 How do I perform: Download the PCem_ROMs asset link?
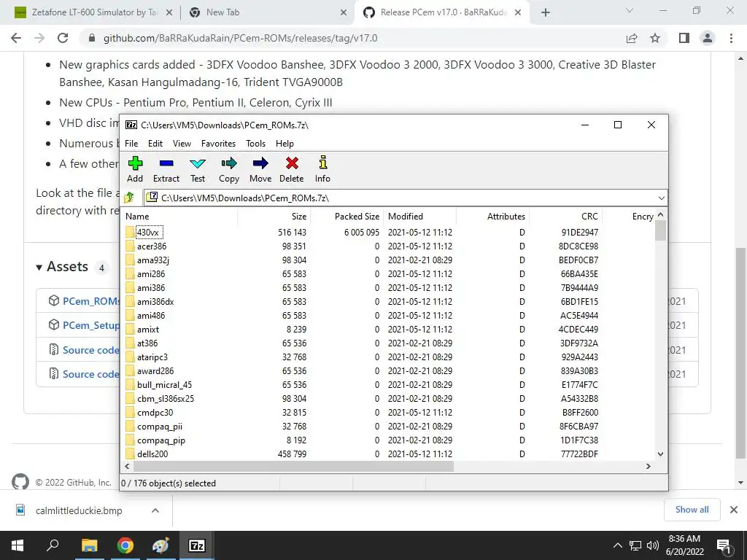pyautogui.click(x=91, y=301)
